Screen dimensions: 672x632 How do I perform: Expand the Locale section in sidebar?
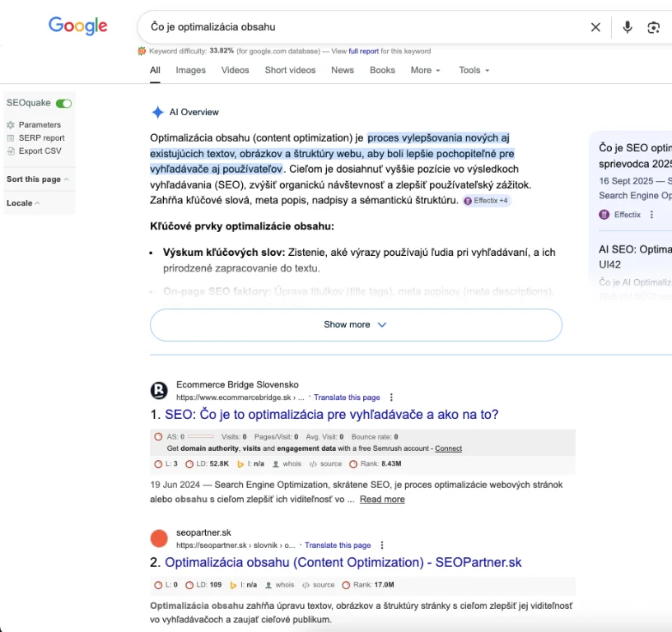coord(23,203)
